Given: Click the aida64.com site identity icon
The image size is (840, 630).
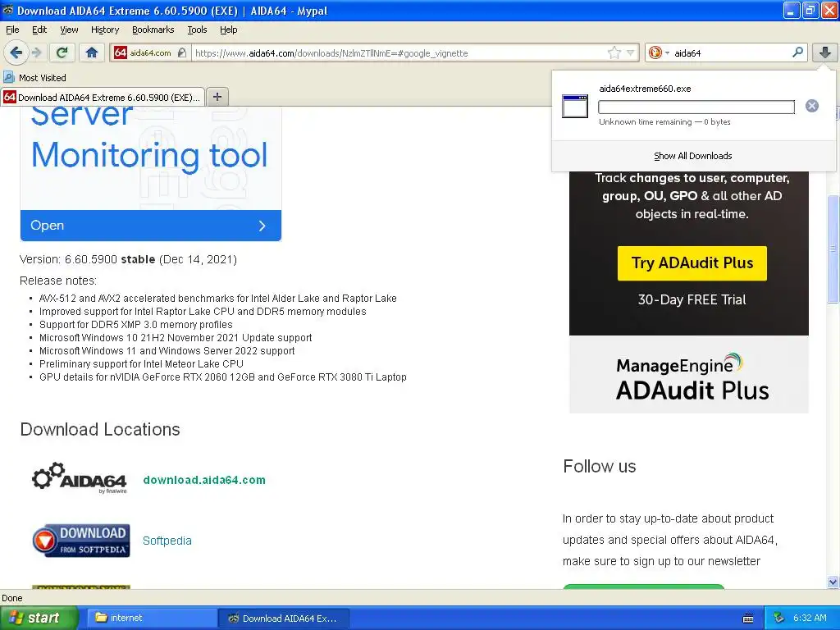Looking at the screenshot, I should pos(120,52).
